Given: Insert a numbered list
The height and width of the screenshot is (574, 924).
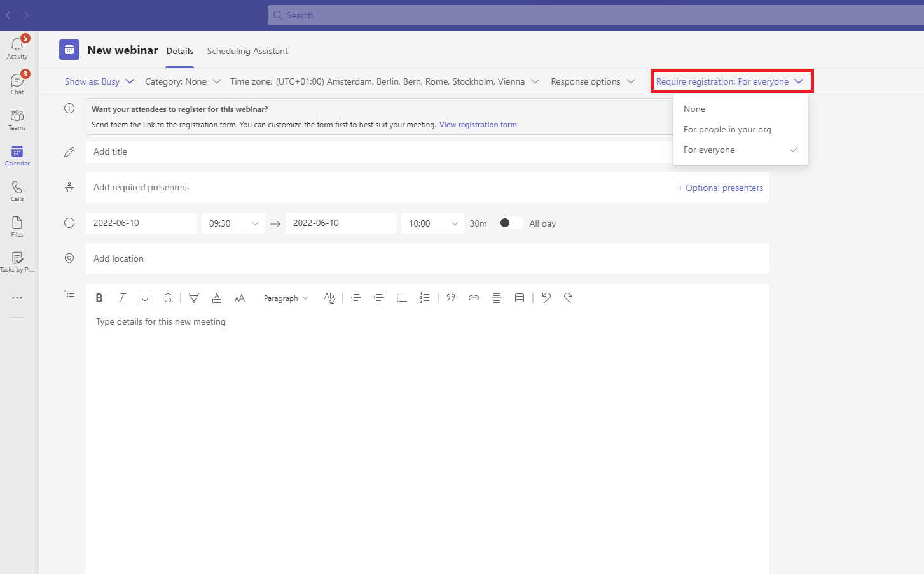Looking at the screenshot, I should [425, 298].
